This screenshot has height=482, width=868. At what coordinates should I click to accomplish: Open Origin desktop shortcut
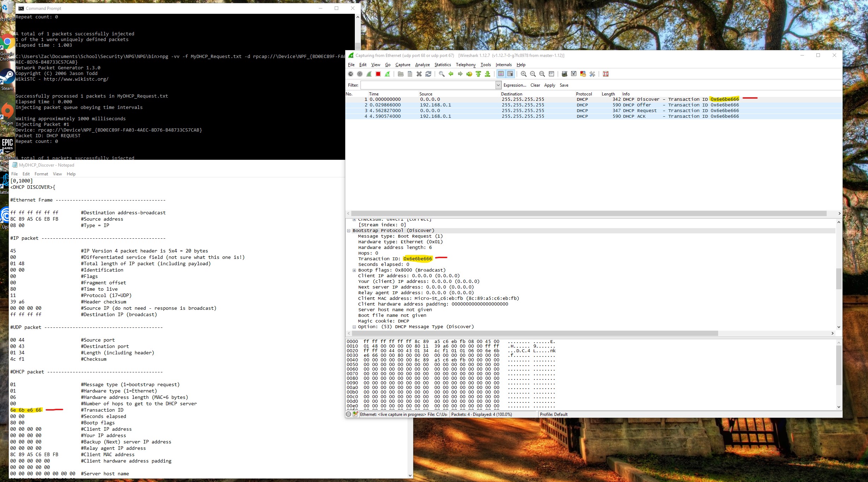tap(7, 114)
